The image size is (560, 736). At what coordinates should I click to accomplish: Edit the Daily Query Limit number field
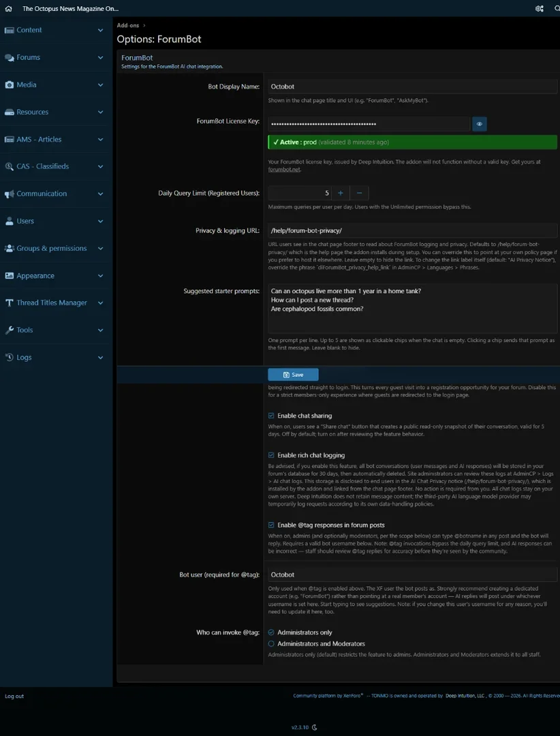(300, 193)
